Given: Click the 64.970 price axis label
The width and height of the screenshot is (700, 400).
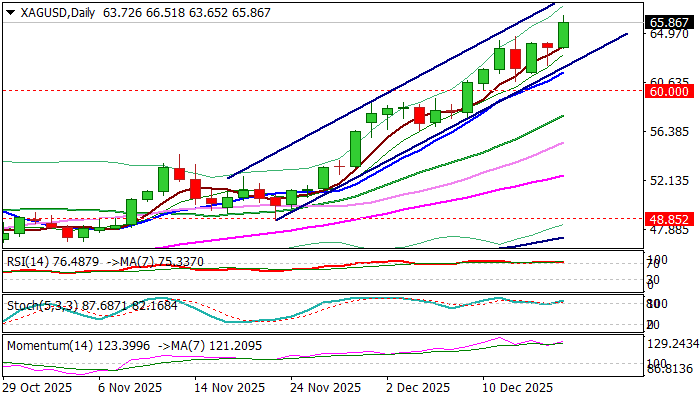Looking at the screenshot, I should 667,35.
